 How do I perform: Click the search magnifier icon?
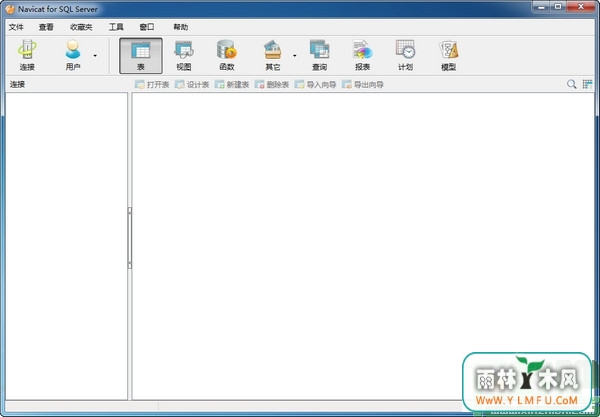(x=572, y=84)
